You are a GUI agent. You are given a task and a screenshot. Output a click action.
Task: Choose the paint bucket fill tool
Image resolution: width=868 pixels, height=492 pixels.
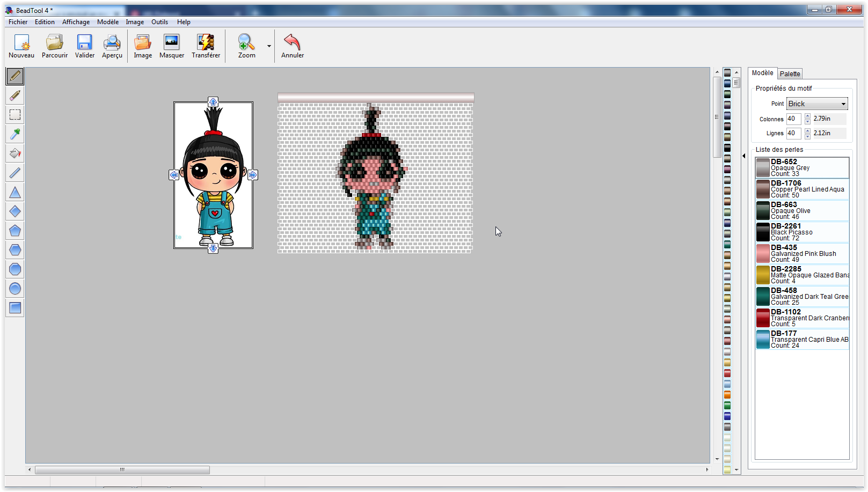[x=15, y=153]
